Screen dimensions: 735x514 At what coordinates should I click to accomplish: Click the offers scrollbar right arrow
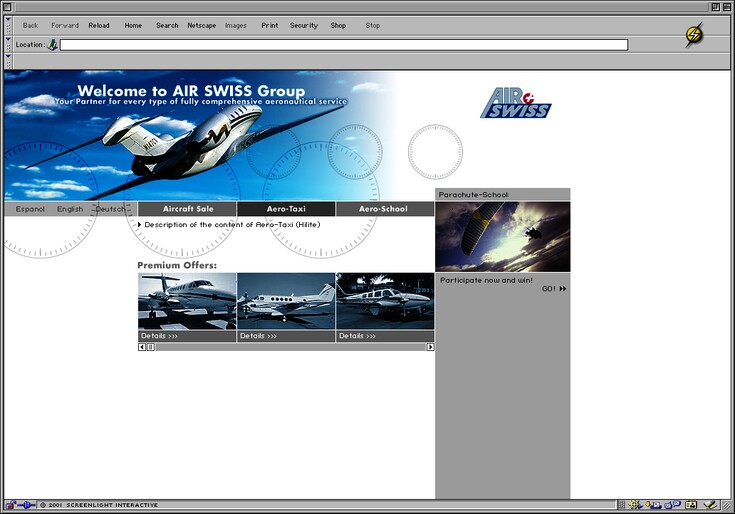point(430,347)
